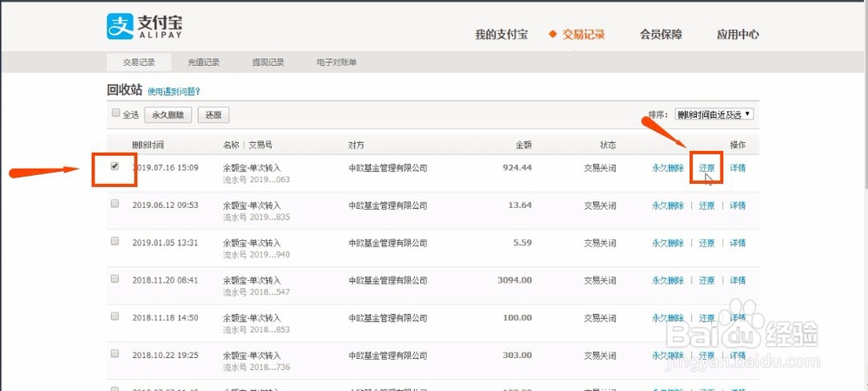Click 还原 for the 3094.00 transaction
The image size is (868, 391).
click(707, 280)
